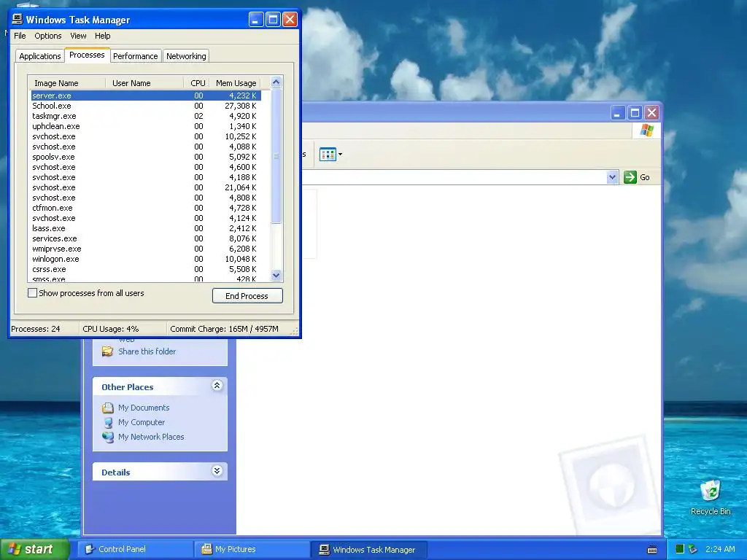Select the taskmgr.exe process row
The image size is (747, 560).
point(145,116)
